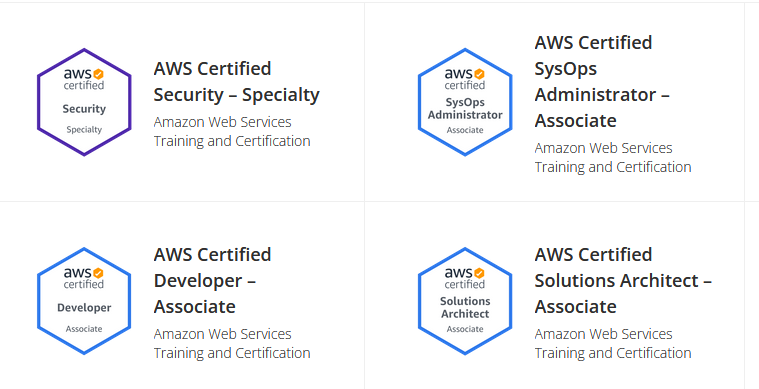Viewport: 759px width, 389px height.
Task: Click issuer text under Security Specialty title
Action: 232,132
